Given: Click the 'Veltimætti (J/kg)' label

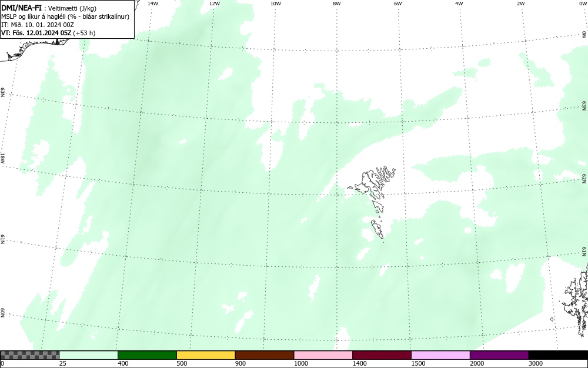Looking at the screenshot, I should point(72,8).
